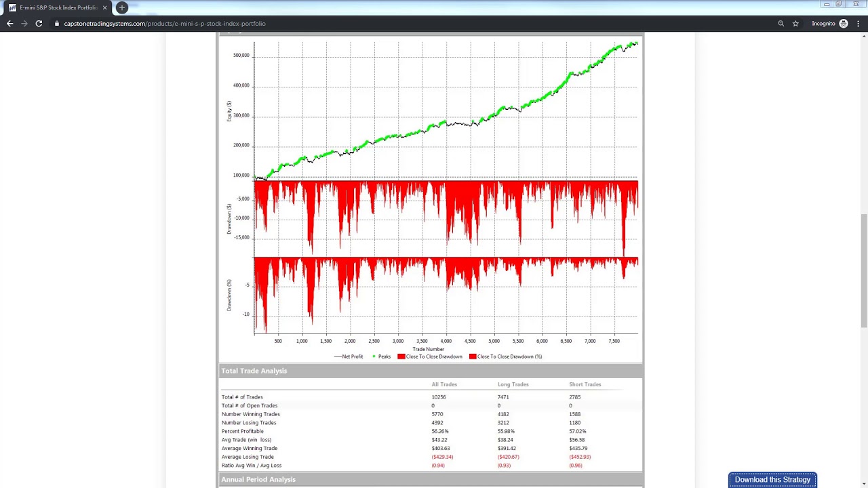Click the padlock site info icon
The width and height of the screenshot is (868, 488).
coord(58,24)
